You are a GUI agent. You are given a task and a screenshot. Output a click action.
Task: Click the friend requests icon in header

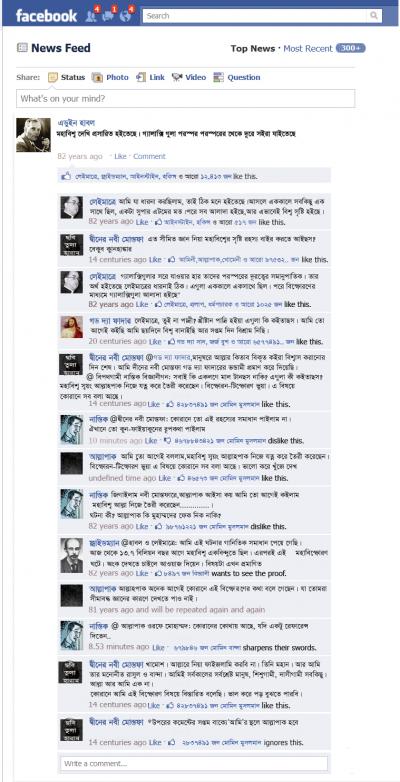point(91,16)
